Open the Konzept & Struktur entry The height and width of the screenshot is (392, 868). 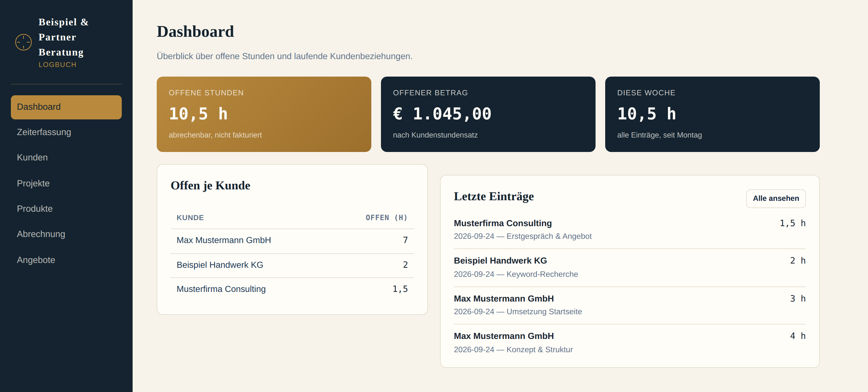[630, 343]
